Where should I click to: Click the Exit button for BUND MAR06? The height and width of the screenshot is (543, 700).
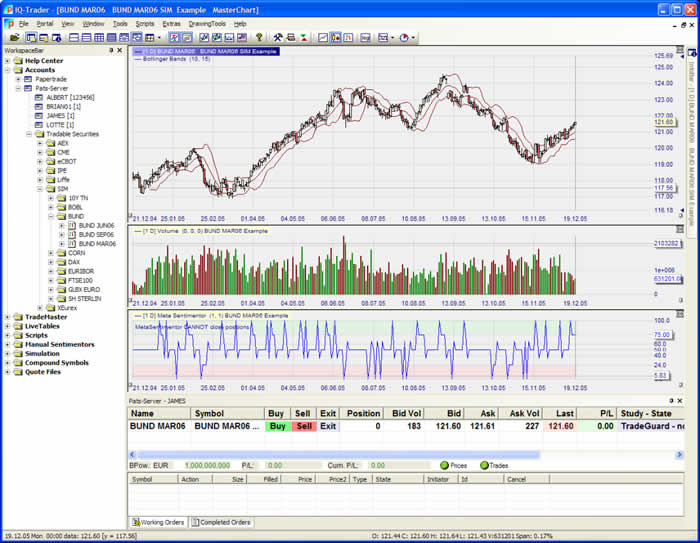pos(328,426)
